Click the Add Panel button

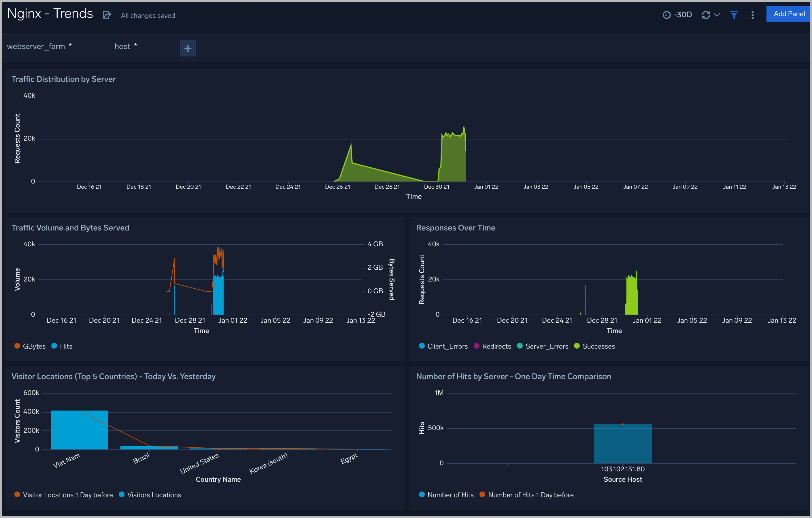pyautogui.click(x=788, y=14)
